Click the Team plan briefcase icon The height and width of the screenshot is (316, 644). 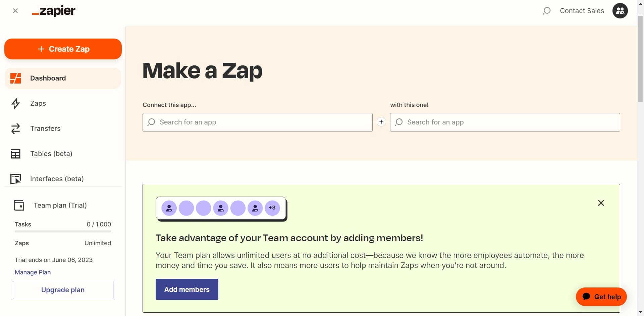(x=19, y=205)
